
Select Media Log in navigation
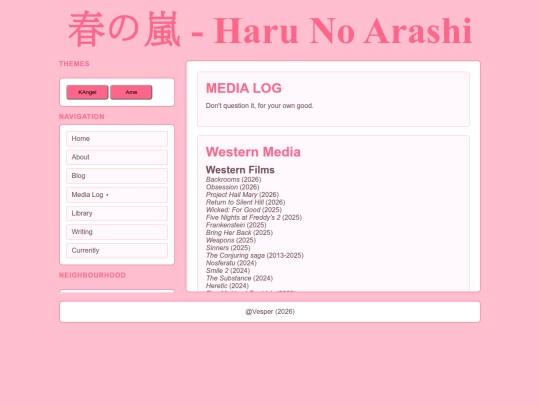[117, 195]
